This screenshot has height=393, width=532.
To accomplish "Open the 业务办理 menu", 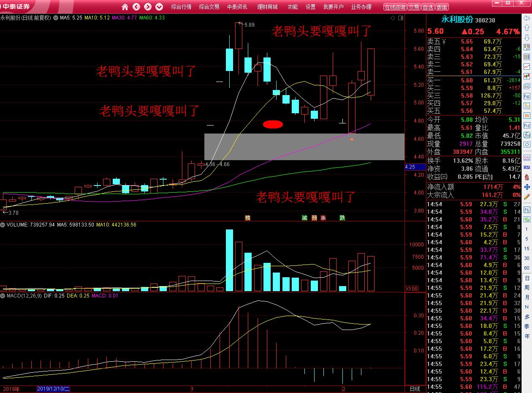I will pos(361,7).
